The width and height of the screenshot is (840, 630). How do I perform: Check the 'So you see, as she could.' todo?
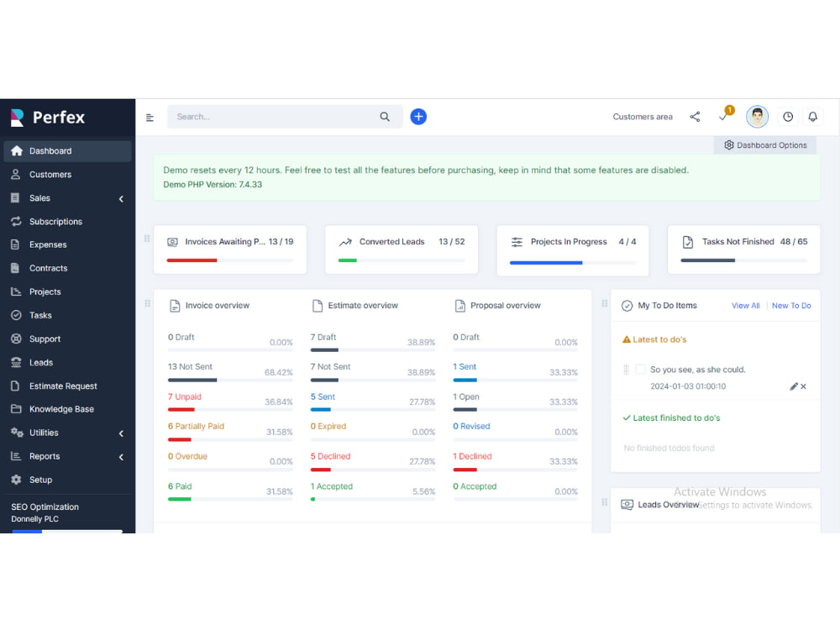[x=642, y=368]
